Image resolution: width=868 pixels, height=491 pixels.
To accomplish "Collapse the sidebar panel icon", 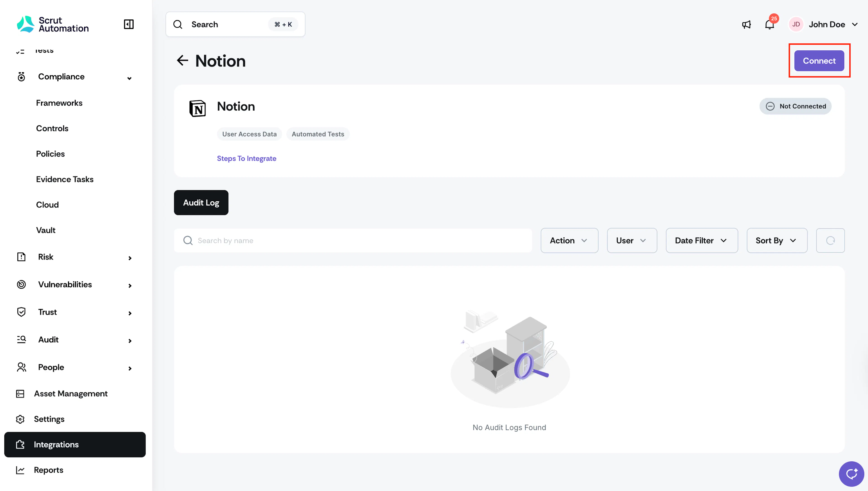I will [x=129, y=24].
